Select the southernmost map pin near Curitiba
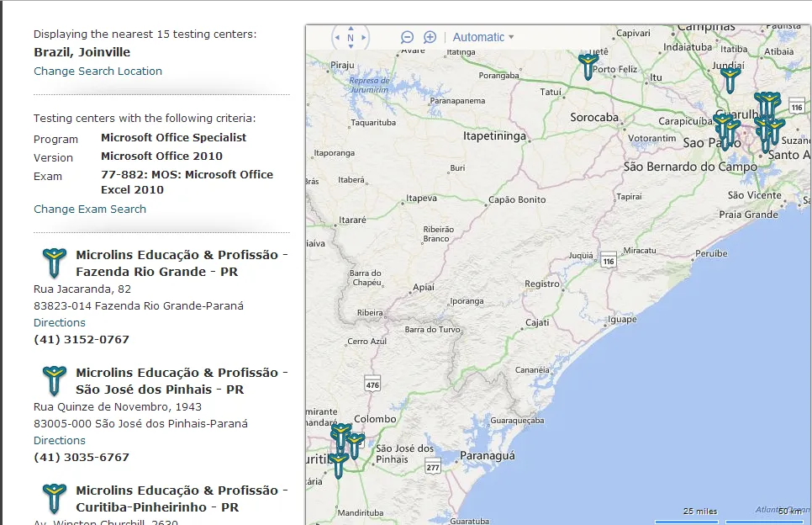 coord(339,465)
